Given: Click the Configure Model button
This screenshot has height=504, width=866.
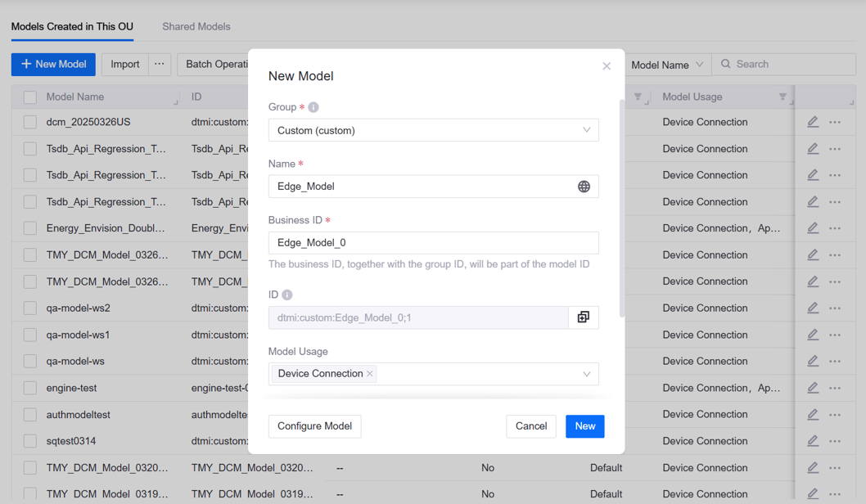Looking at the screenshot, I should coord(314,426).
